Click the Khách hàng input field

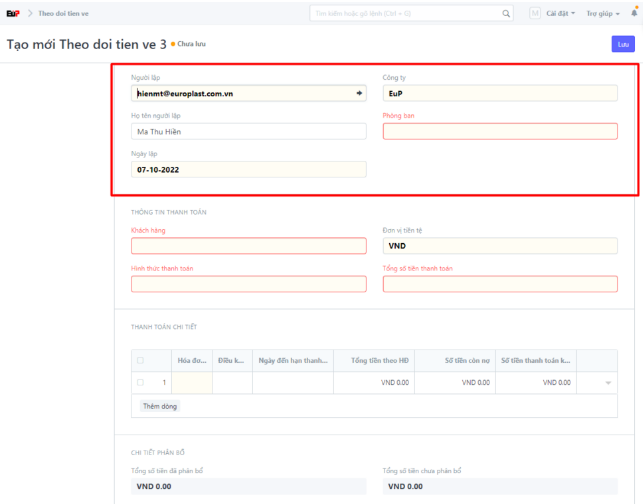coord(249,246)
